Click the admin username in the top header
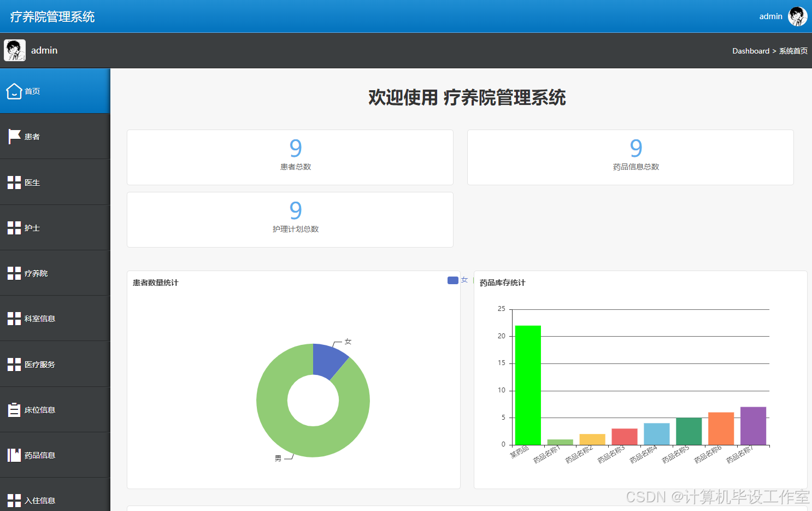The image size is (812, 511). [770, 16]
